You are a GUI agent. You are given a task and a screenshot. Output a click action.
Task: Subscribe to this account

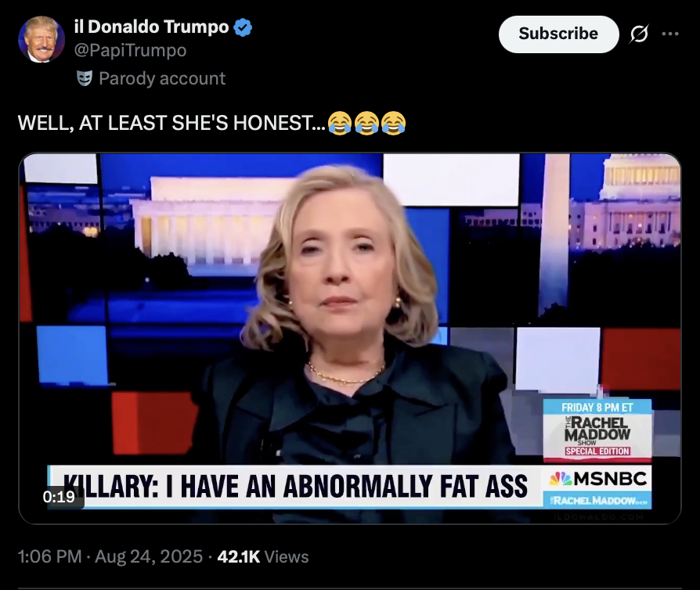[558, 34]
